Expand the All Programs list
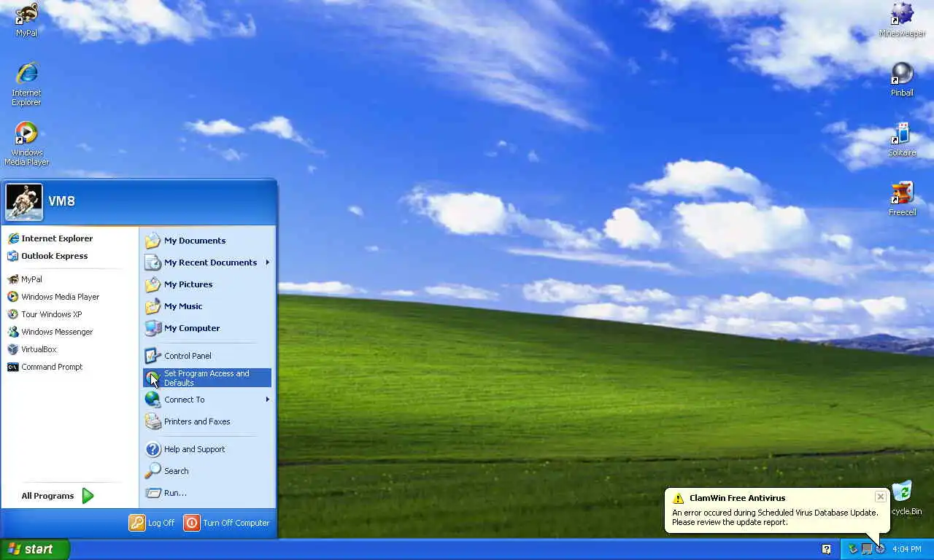 (58, 496)
